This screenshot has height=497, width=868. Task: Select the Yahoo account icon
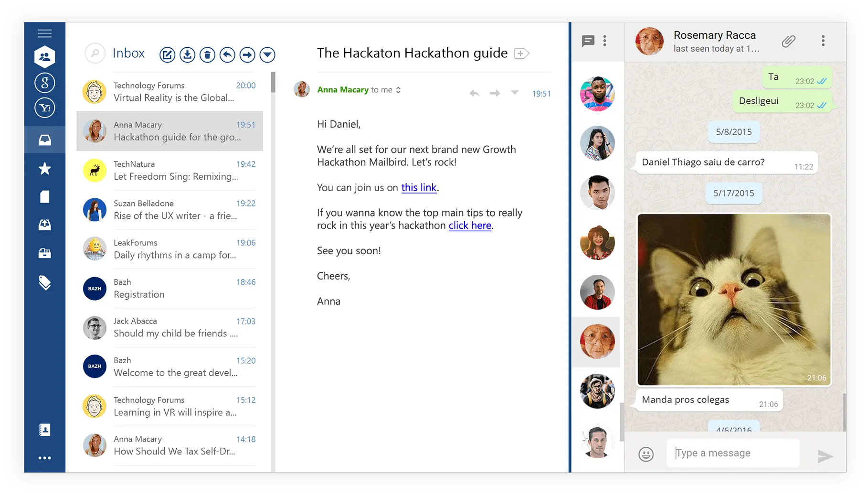point(44,108)
